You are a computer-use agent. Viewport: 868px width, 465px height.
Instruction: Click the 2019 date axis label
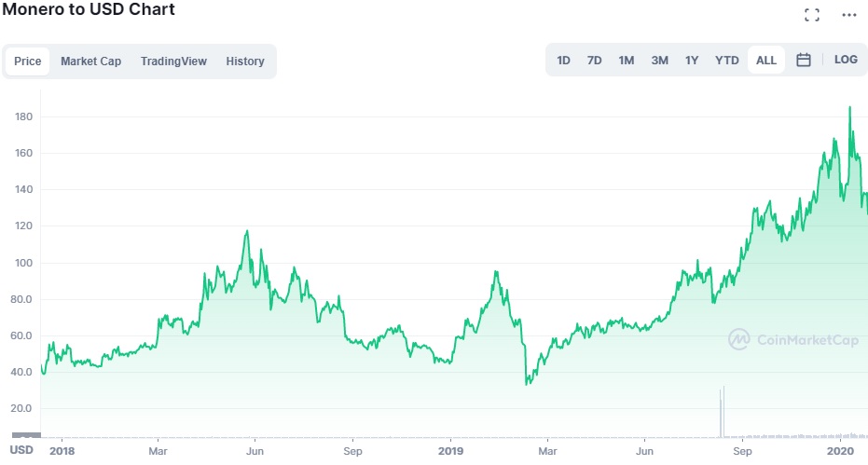coord(450,451)
